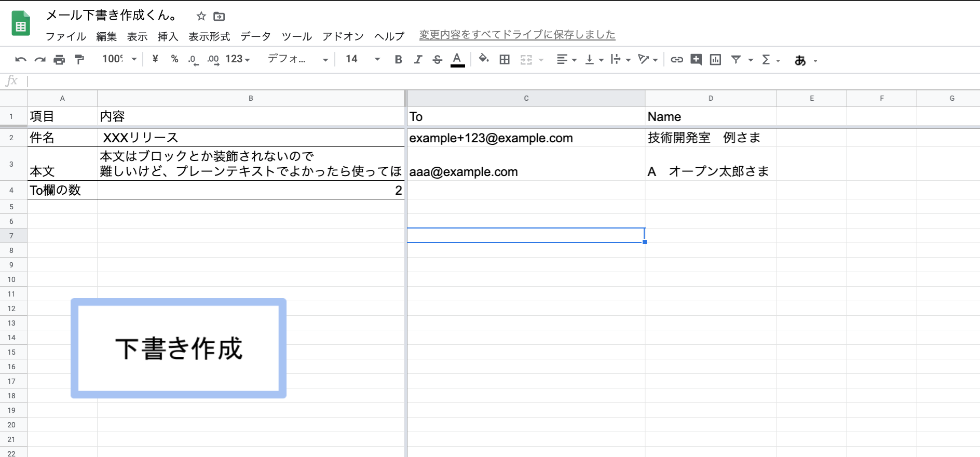Image resolution: width=980 pixels, height=457 pixels.
Task: Select row 7 header
Action: click(11, 236)
